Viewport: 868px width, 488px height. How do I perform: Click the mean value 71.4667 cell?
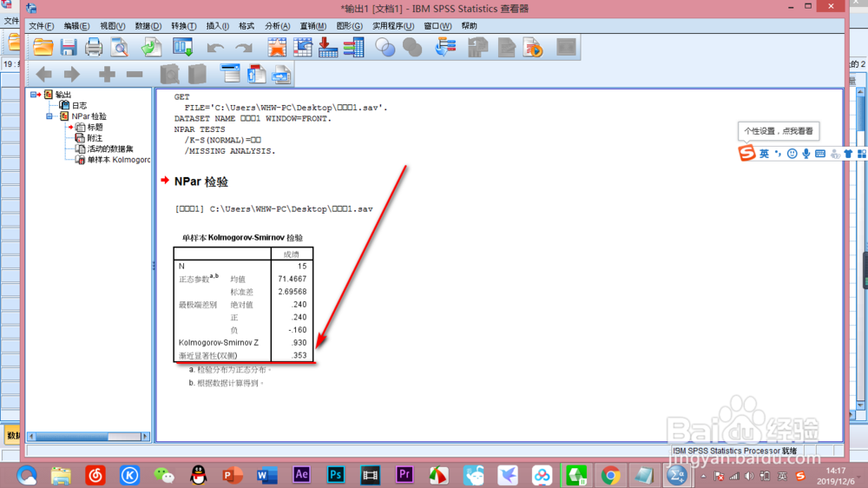292,280
